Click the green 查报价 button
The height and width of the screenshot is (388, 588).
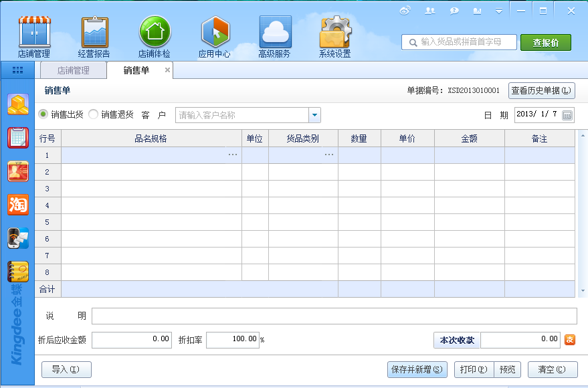[546, 42]
